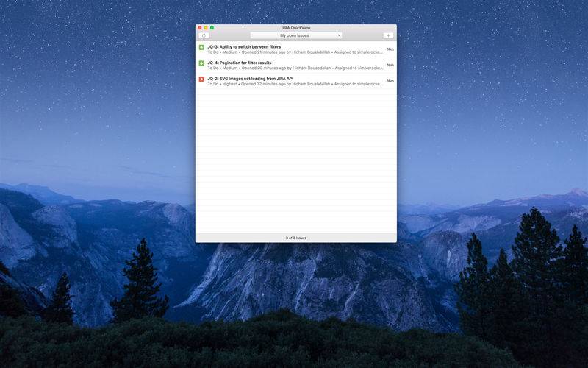588x368 pixels.
Task: Click the 16m timestamp on JQ-4 row
Action: coord(390,66)
